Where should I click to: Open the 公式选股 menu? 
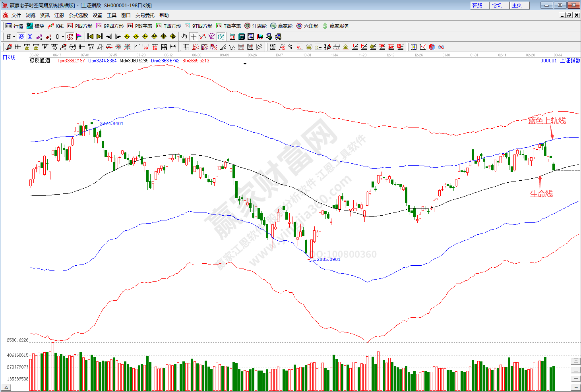tap(78, 15)
